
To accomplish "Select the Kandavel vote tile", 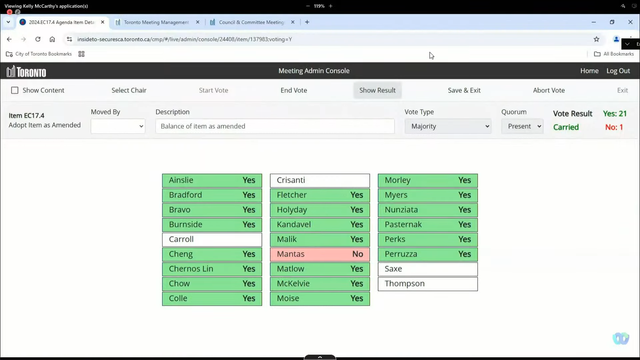I will click(x=320, y=224).
